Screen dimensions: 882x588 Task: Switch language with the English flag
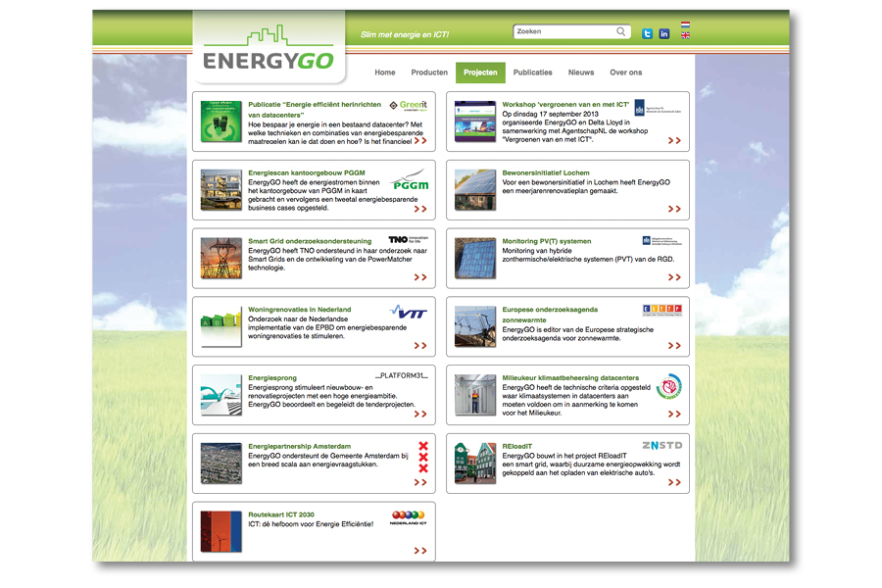coord(685,36)
